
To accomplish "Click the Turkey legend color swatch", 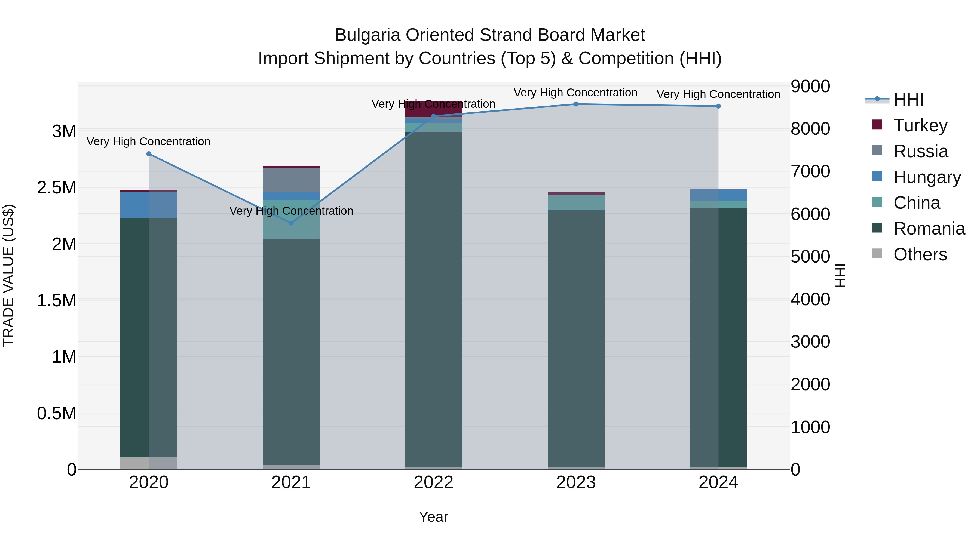I will click(877, 125).
